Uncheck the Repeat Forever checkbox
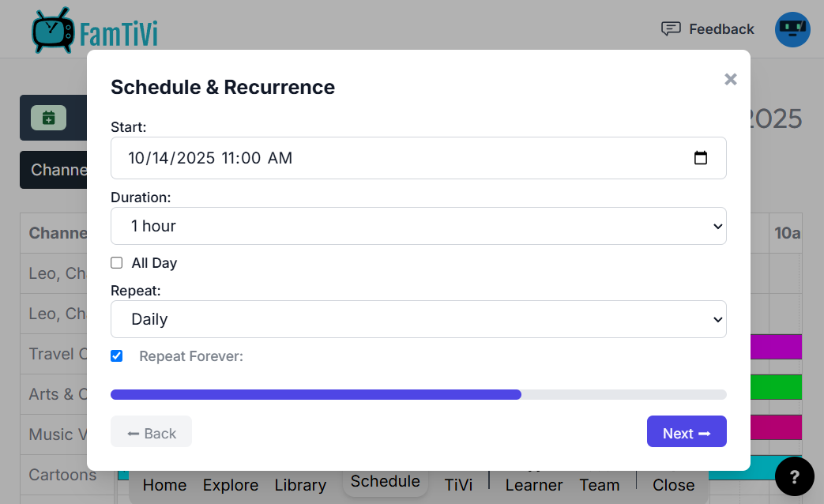The height and width of the screenshot is (504, 824). [x=117, y=356]
